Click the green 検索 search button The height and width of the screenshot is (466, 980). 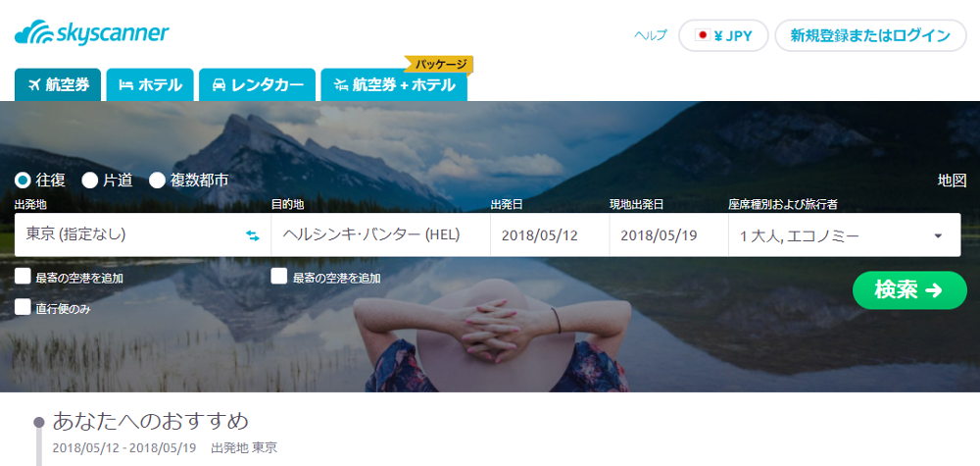click(909, 290)
